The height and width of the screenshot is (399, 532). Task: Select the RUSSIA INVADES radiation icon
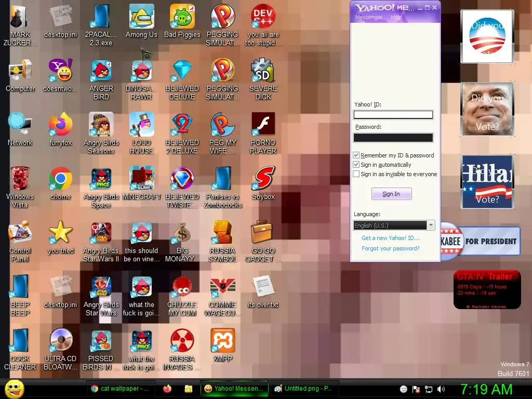click(182, 350)
